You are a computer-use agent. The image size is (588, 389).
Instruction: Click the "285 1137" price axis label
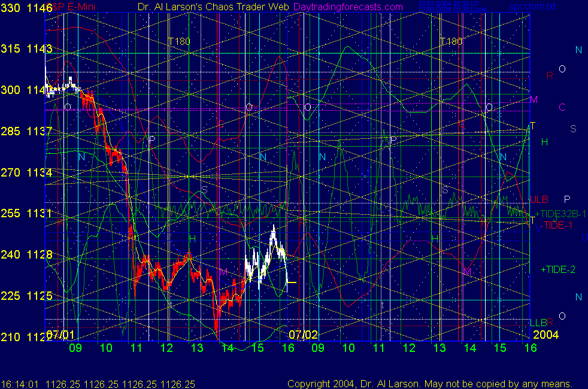pos(26,131)
